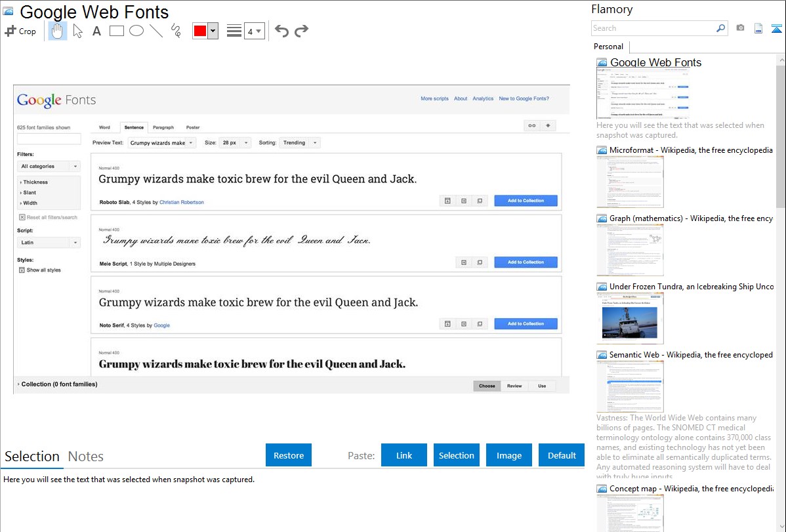The image size is (786, 532).
Task: Click the search magnifier icon
Action: coord(721,28)
